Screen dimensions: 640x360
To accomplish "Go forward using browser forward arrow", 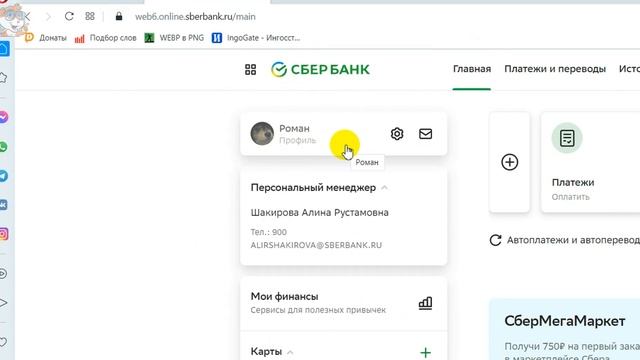I will (x=48, y=17).
